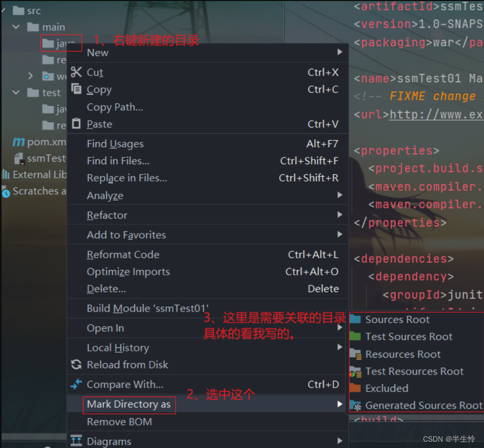This screenshot has height=448, width=484.
Task: Open the Open In submenu
Action: point(208,327)
